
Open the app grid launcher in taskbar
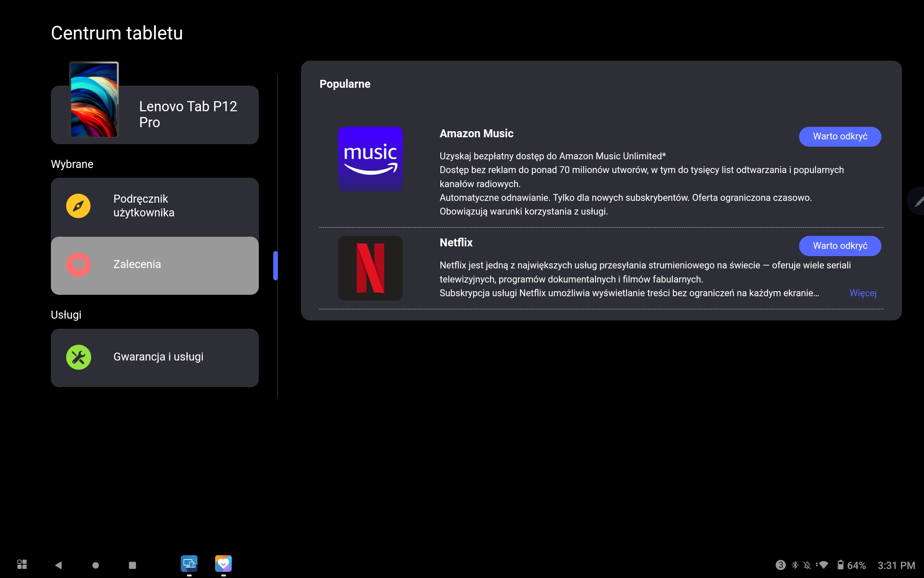pyautogui.click(x=22, y=564)
